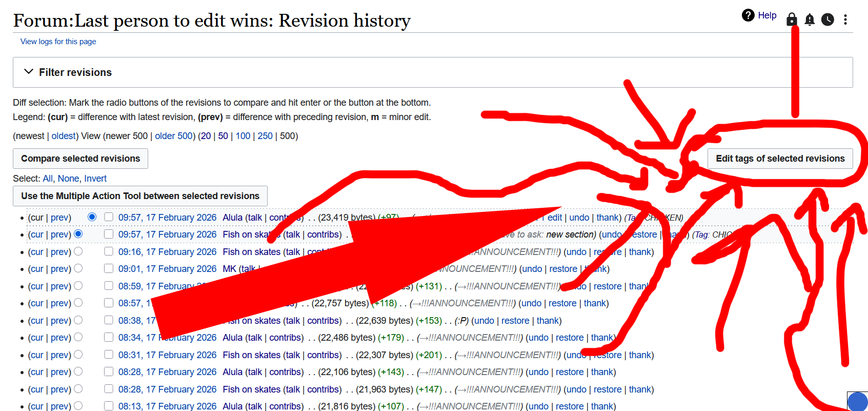The width and height of the screenshot is (868, 411).
Task: Show 250 revisions per page
Action: [265, 136]
